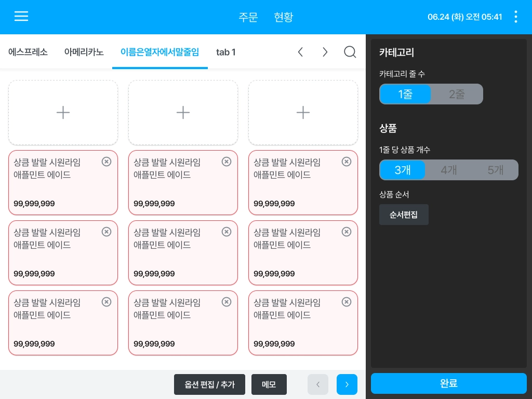532x399 pixels.
Task: Remove the first product in the top row
Action: (107, 162)
